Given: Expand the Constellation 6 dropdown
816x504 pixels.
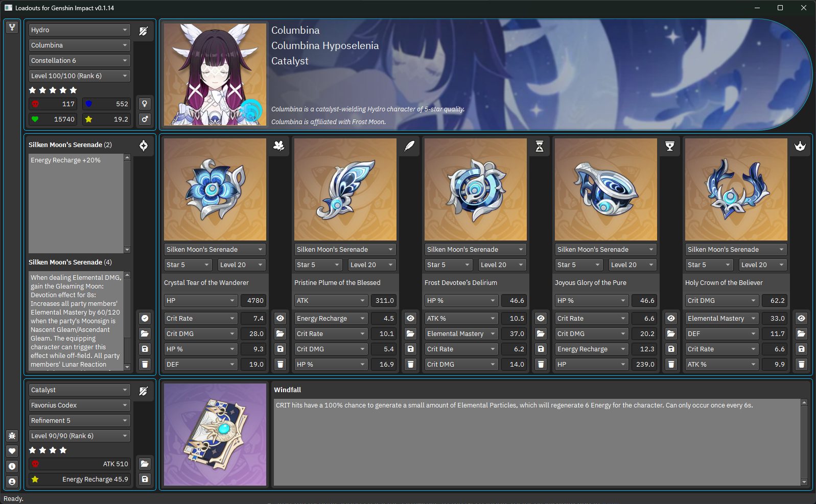Looking at the screenshot, I should (x=79, y=61).
